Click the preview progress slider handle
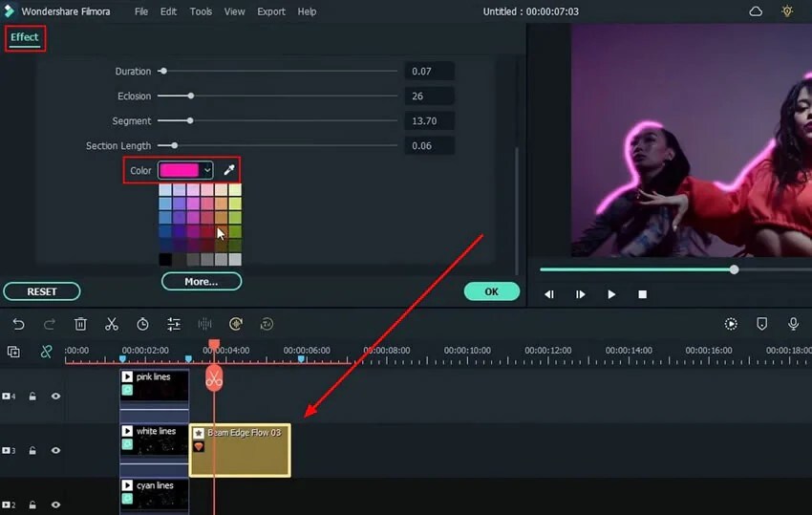 (x=734, y=269)
